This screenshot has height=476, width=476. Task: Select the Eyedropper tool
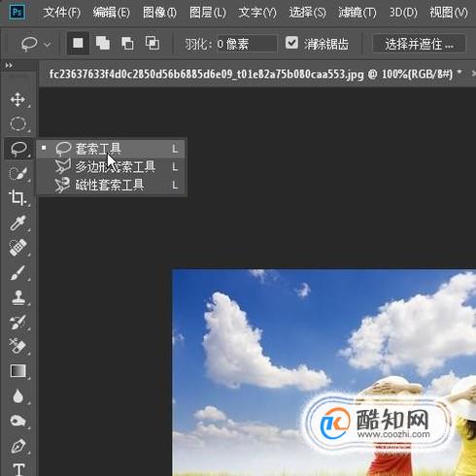[x=17, y=223]
